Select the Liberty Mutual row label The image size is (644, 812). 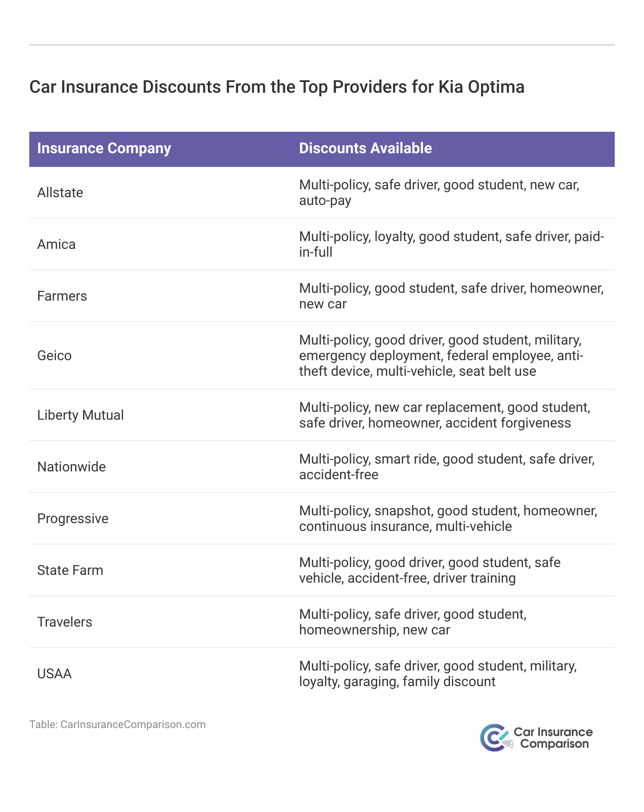click(80, 415)
